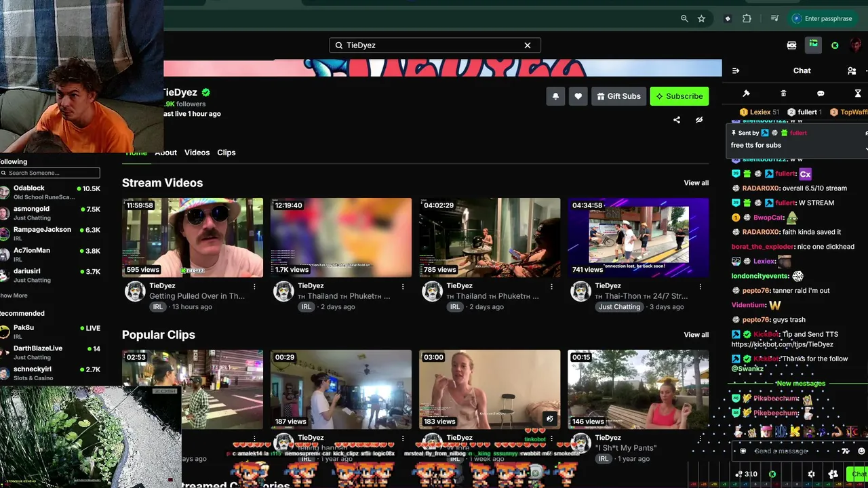This screenshot has width=868, height=488.
Task: Open asmongold channel in sidebar
Action: (51, 213)
